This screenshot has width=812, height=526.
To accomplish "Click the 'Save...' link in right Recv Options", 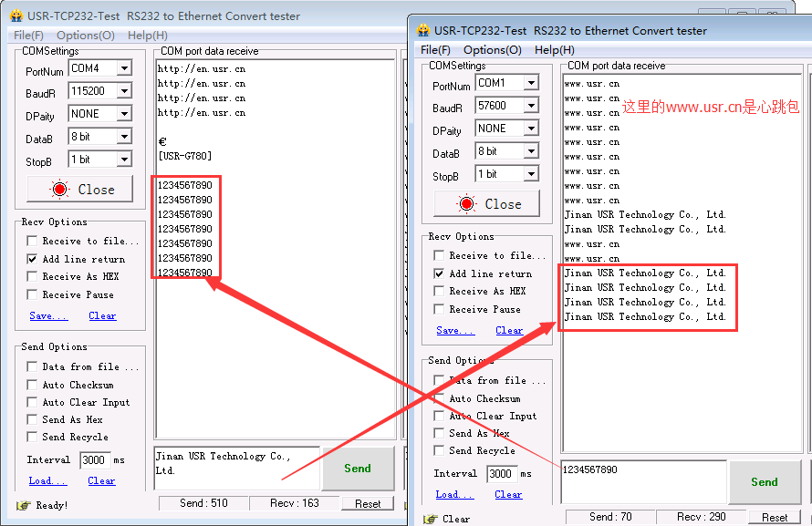I will (454, 330).
